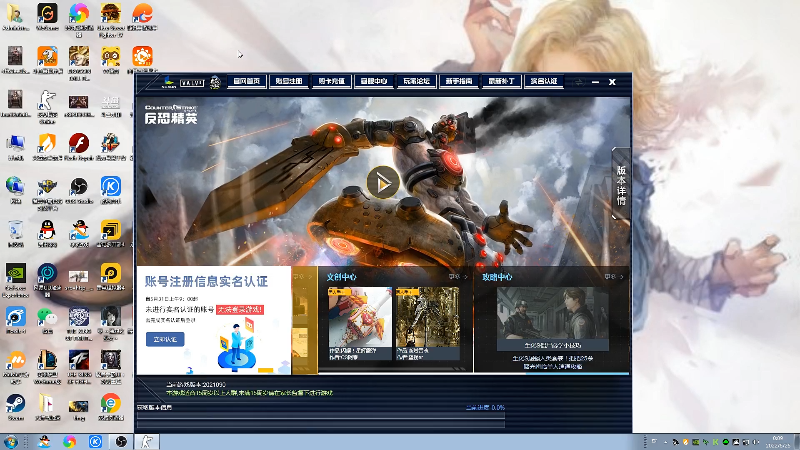Image resolution: width=800 pixels, height=450 pixels.
Task: Open the Counter-Strike Online desktop shortcut
Action: coord(47,107)
